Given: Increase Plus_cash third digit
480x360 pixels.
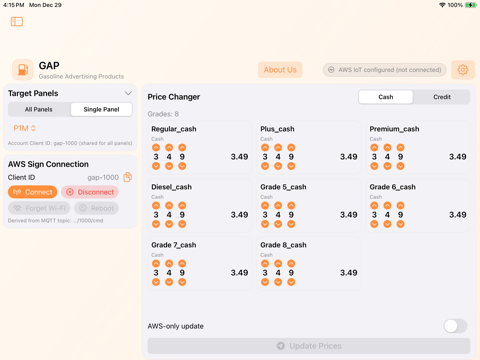Looking at the screenshot, I should (291, 147).
